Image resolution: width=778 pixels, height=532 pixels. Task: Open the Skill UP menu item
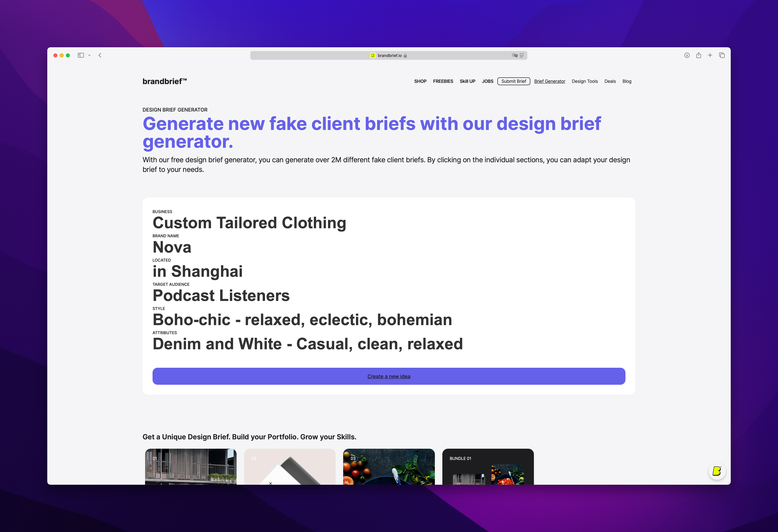(x=467, y=81)
